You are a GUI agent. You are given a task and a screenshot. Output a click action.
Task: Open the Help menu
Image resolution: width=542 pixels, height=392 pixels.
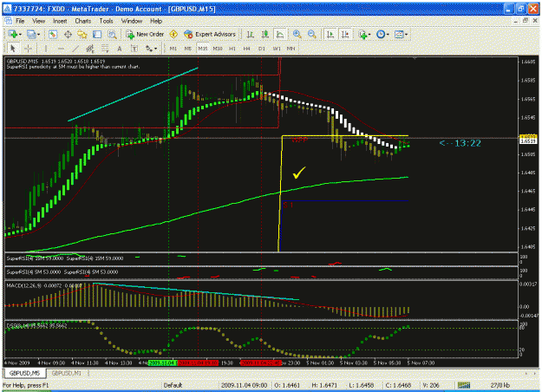[156, 21]
